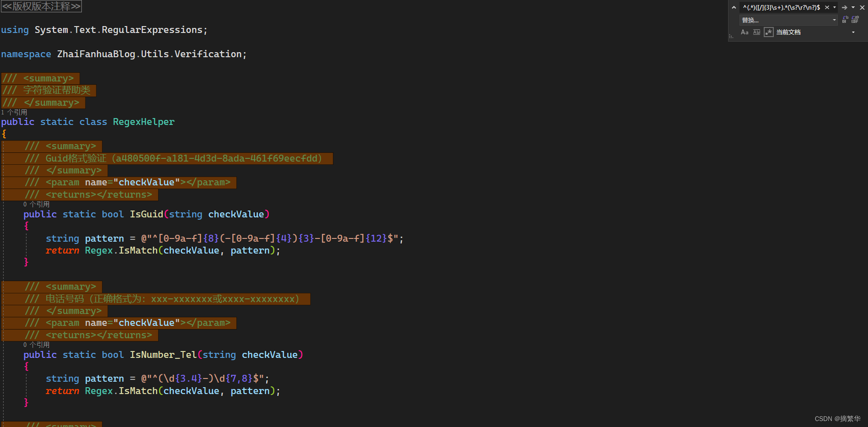The height and width of the screenshot is (427, 868).
Task: Click the IsGuid method name
Action: pyautogui.click(x=146, y=214)
